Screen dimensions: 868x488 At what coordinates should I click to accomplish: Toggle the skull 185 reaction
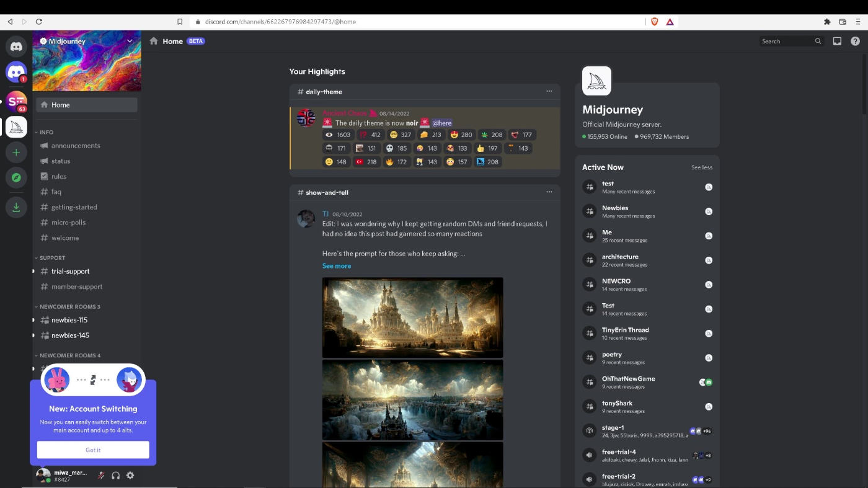pyautogui.click(x=396, y=148)
